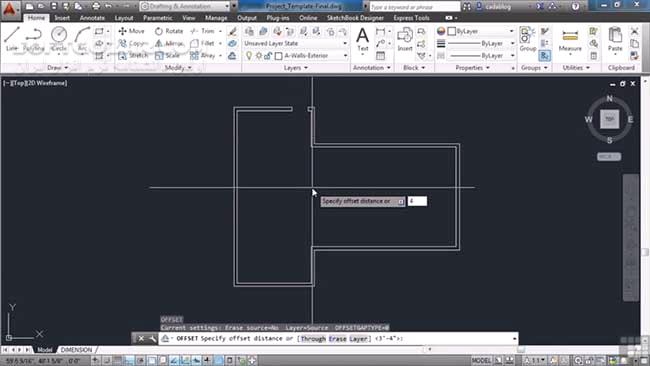Choose the Erase option in command line

click(x=337, y=339)
